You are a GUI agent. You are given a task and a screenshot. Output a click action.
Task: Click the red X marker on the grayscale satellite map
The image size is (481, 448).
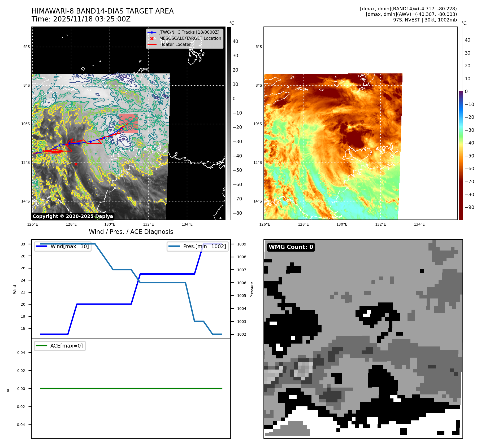click(x=76, y=164)
